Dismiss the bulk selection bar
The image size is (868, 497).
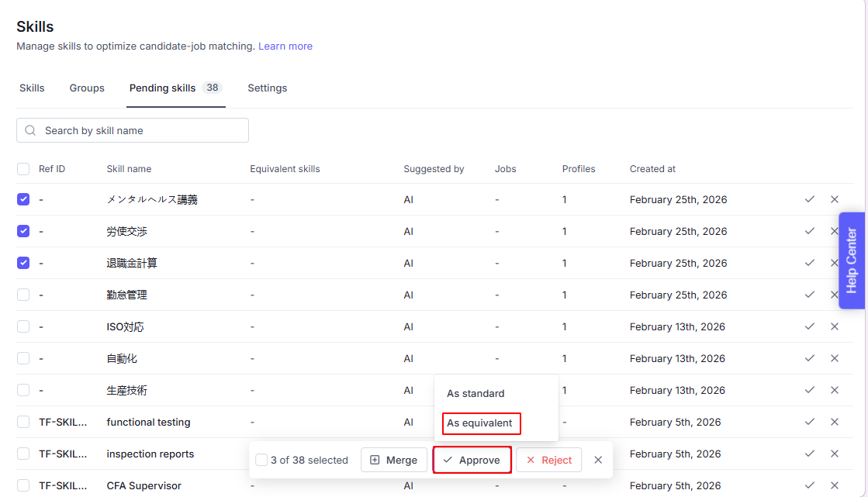(x=598, y=460)
